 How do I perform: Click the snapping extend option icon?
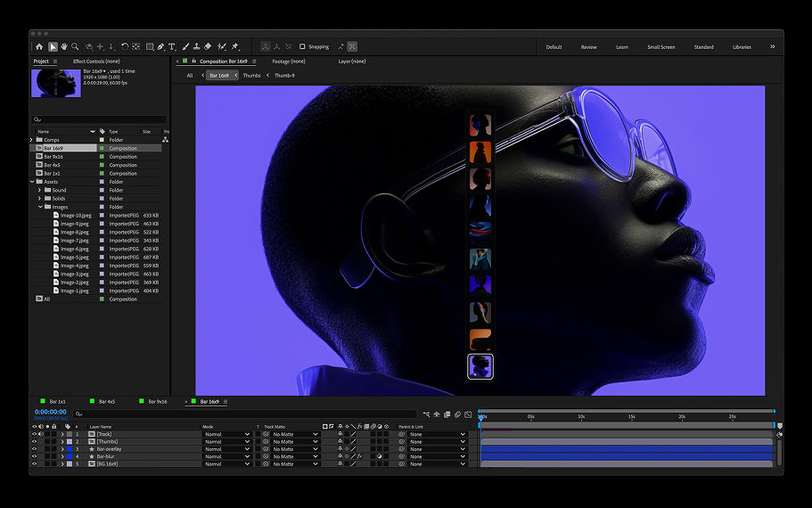click(x=340, y=46)
